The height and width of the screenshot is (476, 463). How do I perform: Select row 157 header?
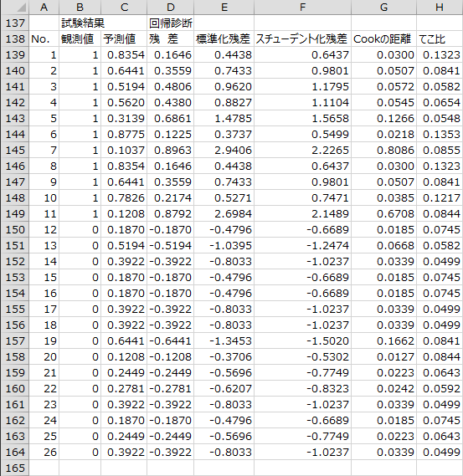click(x=15, y=340)
